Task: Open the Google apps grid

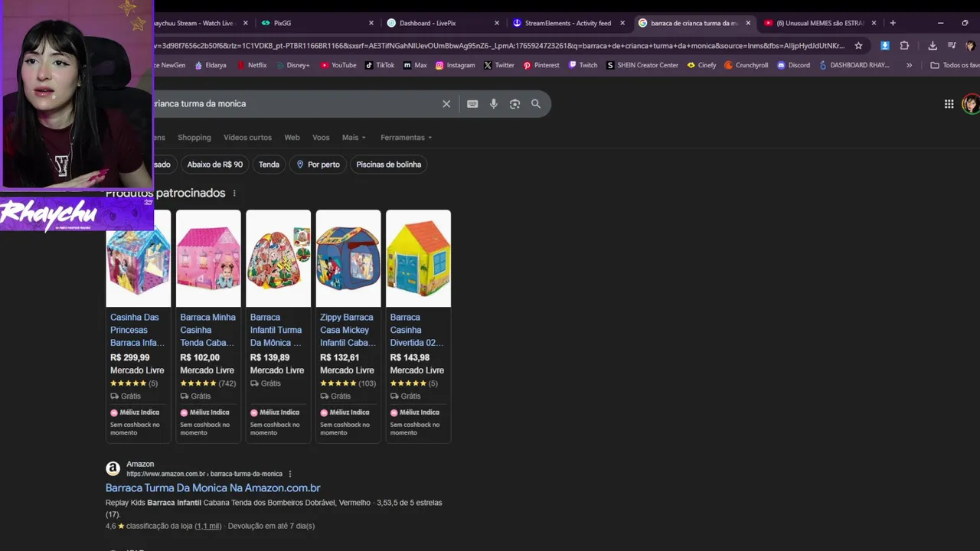Action: pos(949,104)
